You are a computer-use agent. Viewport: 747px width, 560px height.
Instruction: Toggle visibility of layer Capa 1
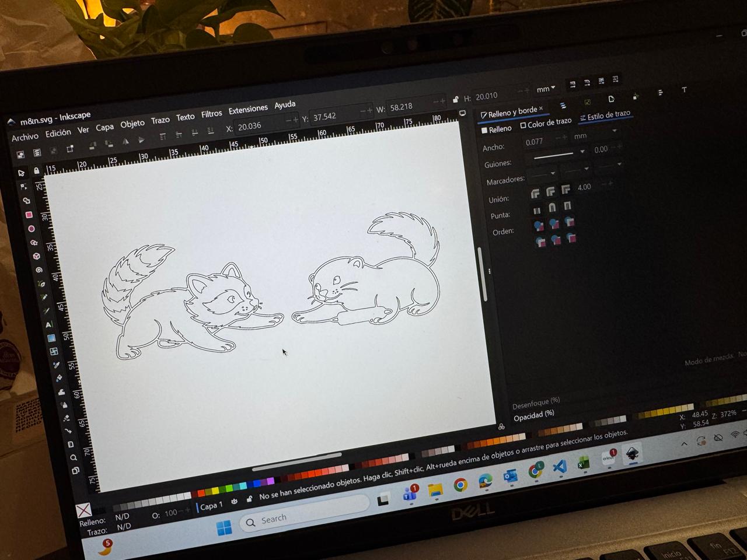click(x=234, y=501)
